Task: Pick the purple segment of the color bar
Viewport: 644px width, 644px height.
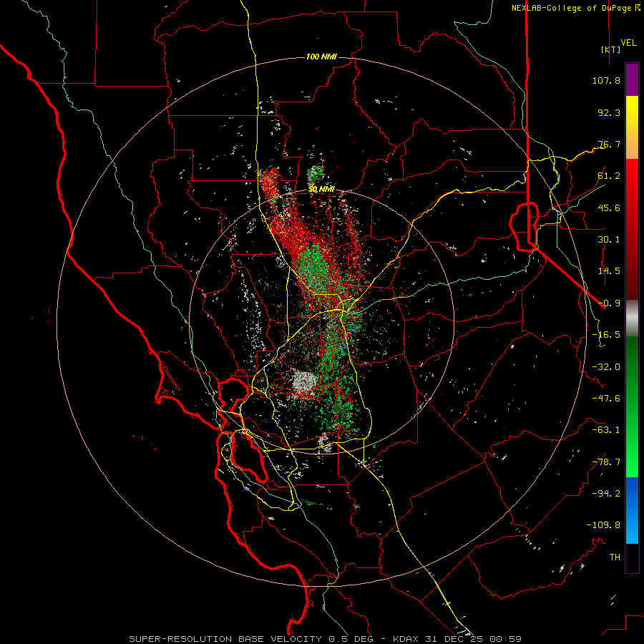Action: click(632, 80)
